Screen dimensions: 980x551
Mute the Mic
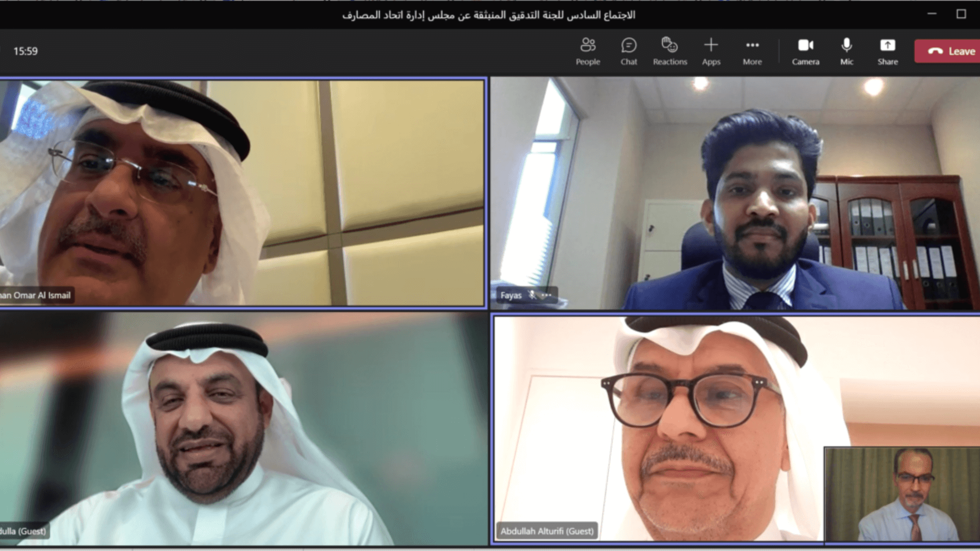(x=846, y=51)
